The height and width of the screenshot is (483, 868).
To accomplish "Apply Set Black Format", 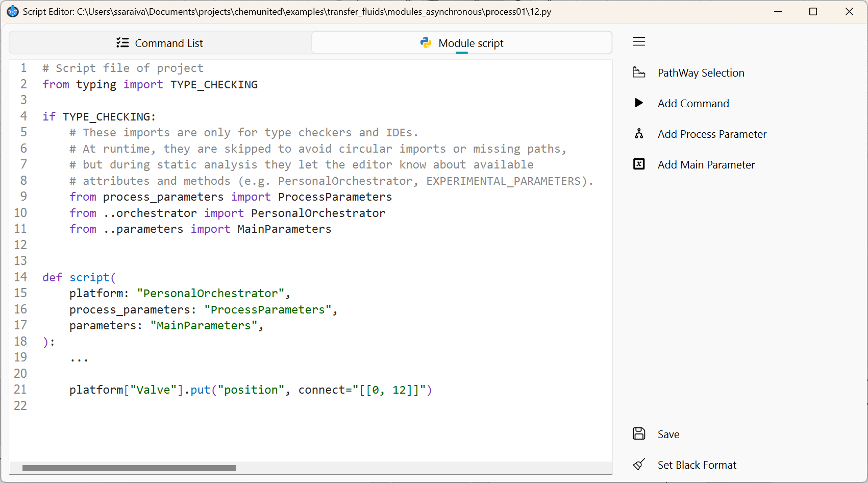I will (x=697, y=465).
